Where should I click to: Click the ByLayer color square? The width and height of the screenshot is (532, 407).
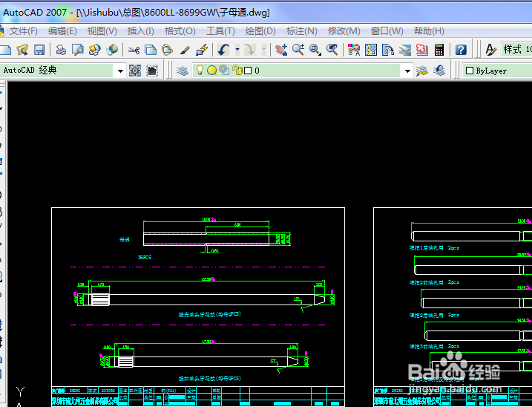coord(470,71)
